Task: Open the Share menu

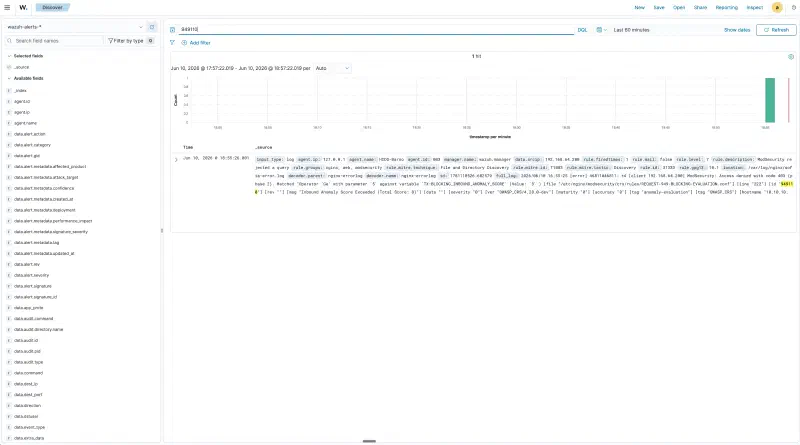Action: (700, 8)
